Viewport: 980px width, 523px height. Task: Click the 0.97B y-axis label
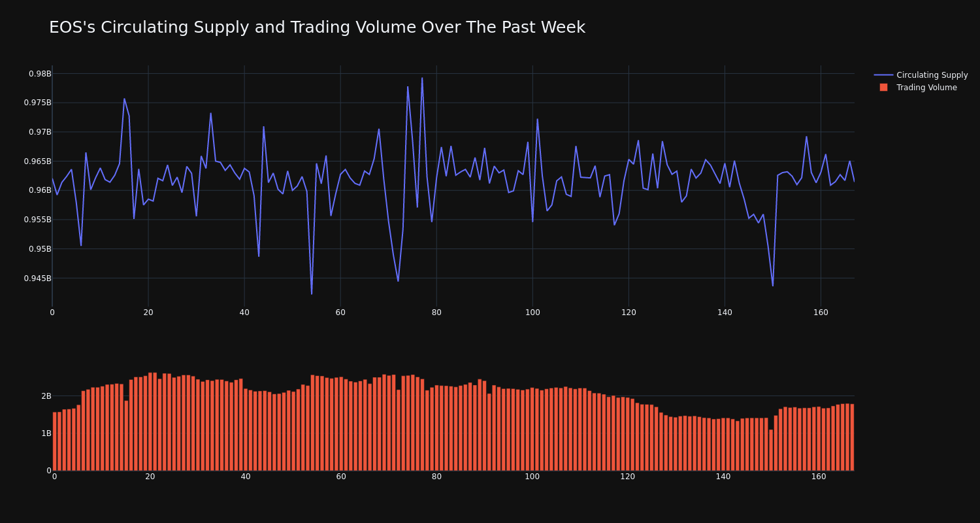point(39,132)
